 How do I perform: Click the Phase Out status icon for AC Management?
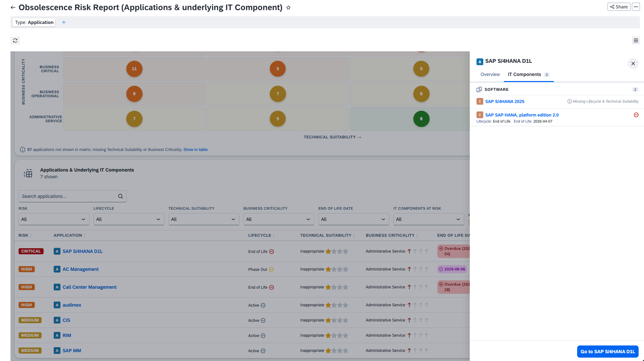point(271,269)
